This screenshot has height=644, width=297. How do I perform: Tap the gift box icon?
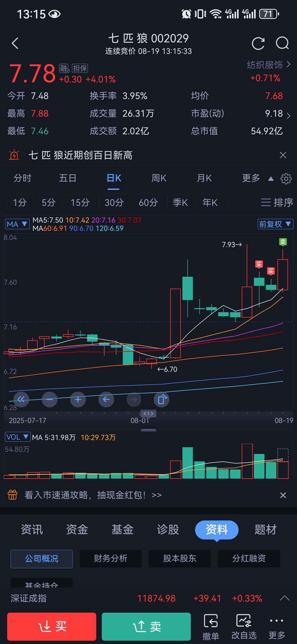tap(13, 495)
